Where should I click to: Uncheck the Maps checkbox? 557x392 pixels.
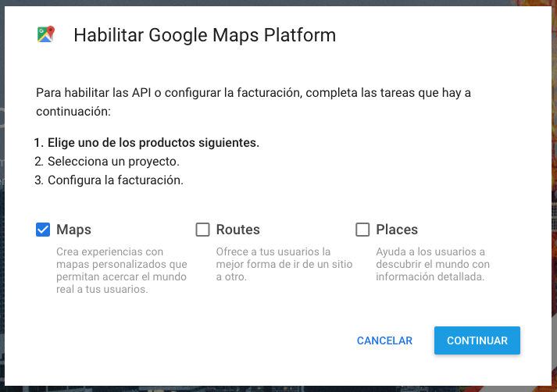point(43,230)
